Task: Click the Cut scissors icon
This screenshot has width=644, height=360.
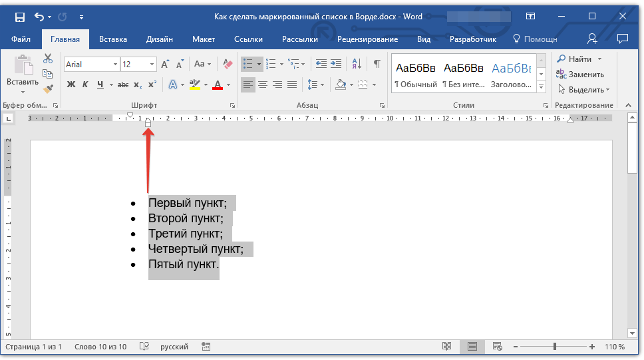Action: point(48,59)
